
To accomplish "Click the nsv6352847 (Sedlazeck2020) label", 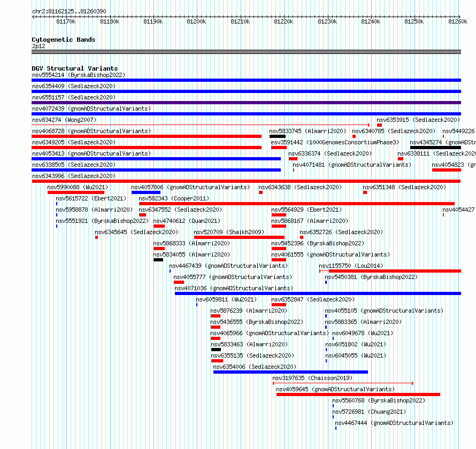I will click(313, 299).
